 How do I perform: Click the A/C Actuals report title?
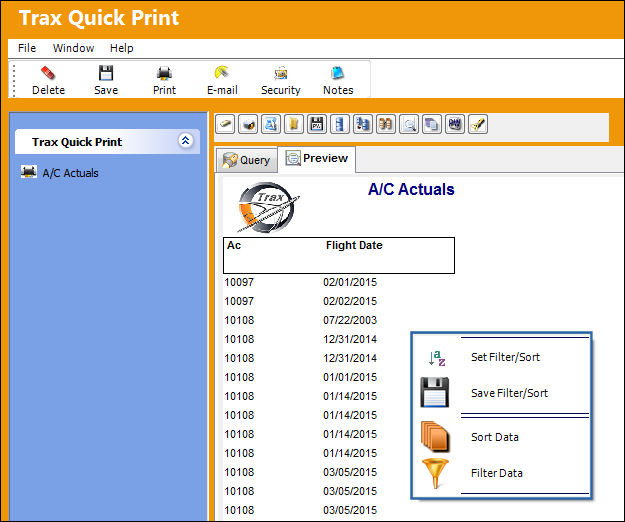pyautogui.click(x=411, y=189)
